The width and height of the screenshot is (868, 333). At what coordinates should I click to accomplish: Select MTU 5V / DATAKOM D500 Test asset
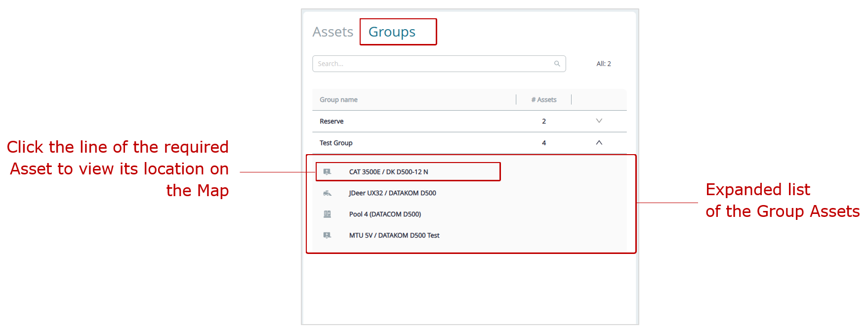point(394,236)
